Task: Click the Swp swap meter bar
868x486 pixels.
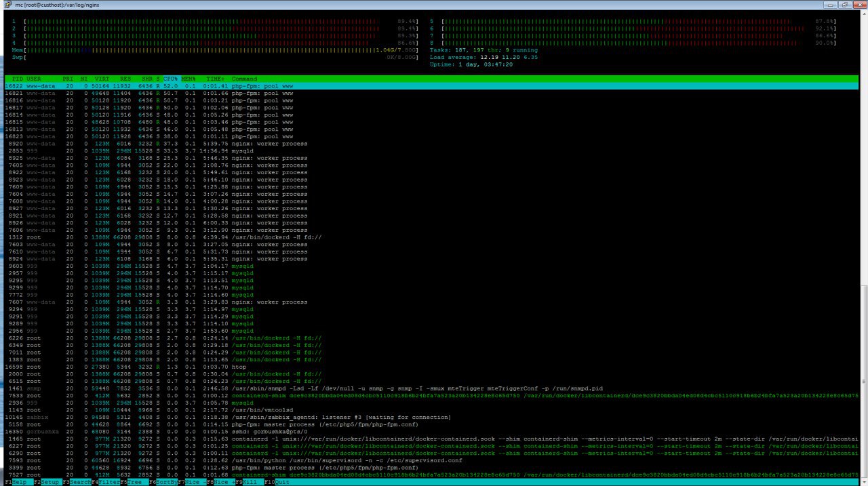Action: point(215,57)
